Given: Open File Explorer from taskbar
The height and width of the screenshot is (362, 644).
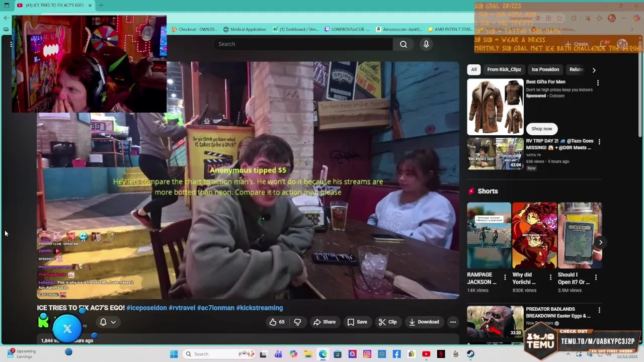Looking at the screenshot, I should pyautogui.click(x=308, y=354).
